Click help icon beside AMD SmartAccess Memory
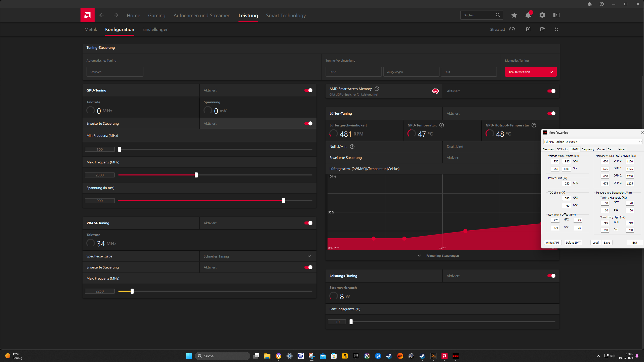The height and width of the screenshot is (362, 644). tap(377, 89)
